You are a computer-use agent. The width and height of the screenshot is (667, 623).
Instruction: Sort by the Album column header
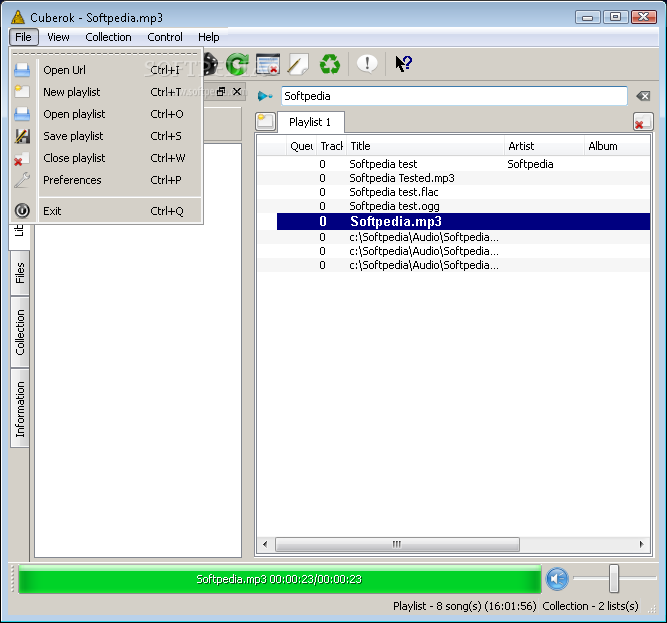pyautogui.click(x=618, y=146)
